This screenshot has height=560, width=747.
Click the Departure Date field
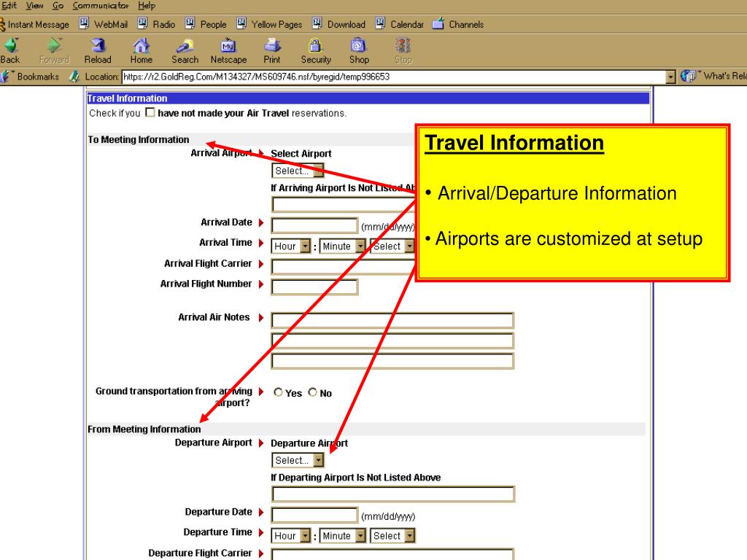point(314,515)
